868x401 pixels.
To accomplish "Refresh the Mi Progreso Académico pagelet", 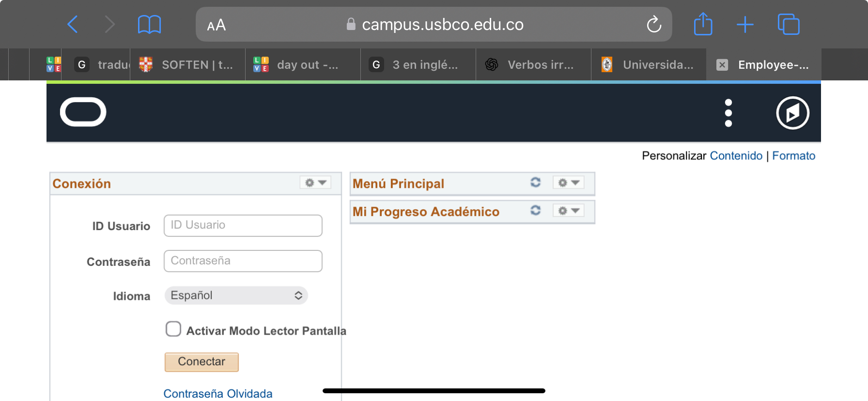I will click(x=535, y=210).
